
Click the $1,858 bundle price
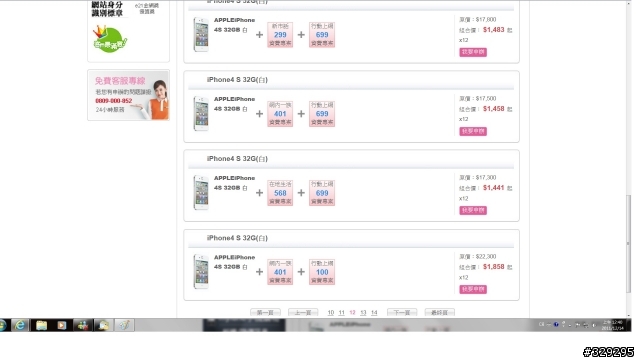493,267
